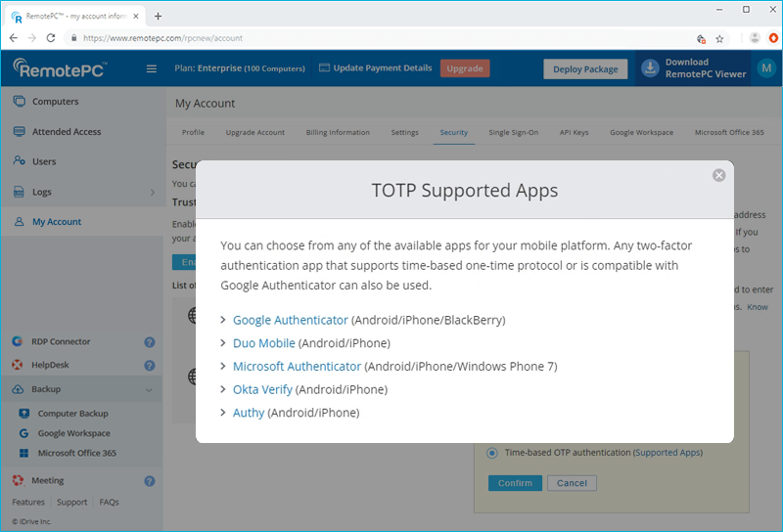Expand the Google Authenticator entry
Viewport: 783px width, 532px height.
224,320
